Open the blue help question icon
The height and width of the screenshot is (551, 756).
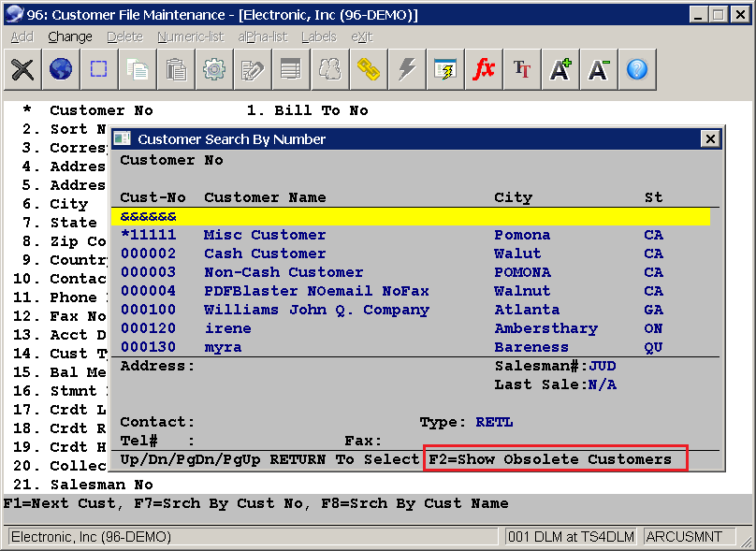click(637, 69)
